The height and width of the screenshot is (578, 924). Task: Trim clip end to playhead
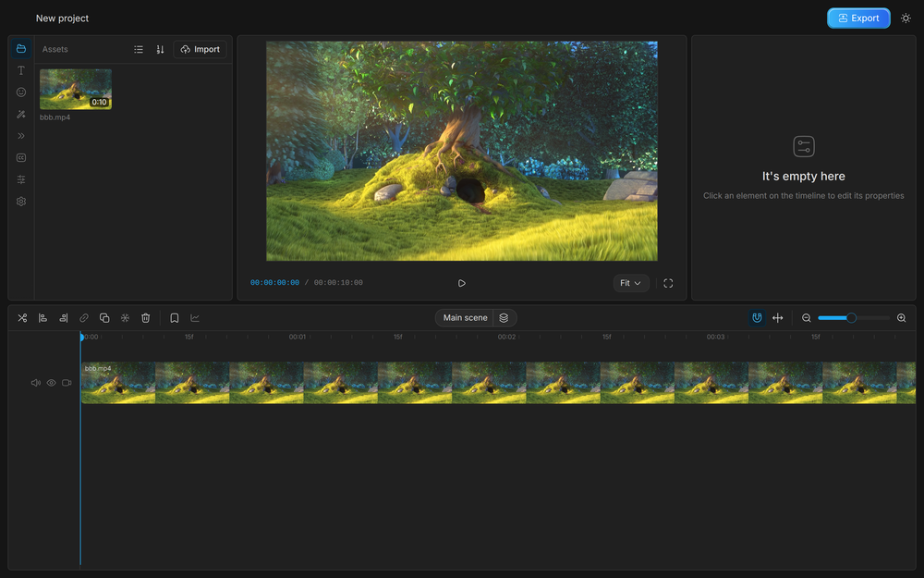point(64,318)
